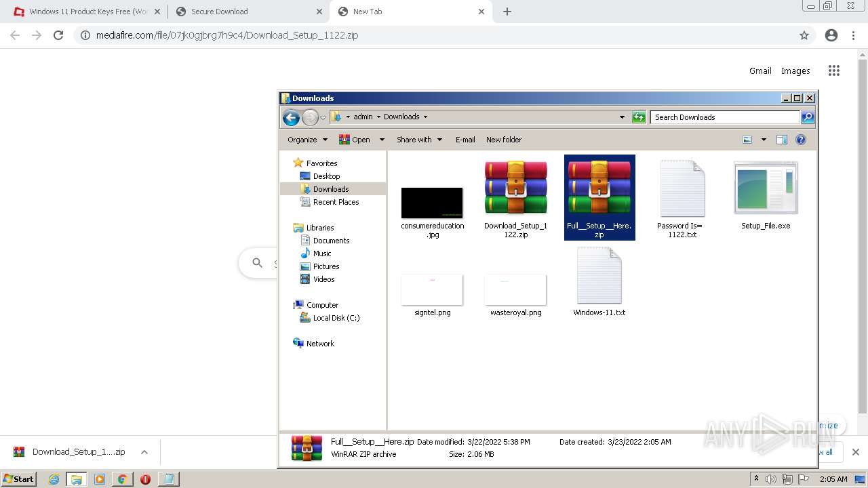Open the downloaded Download_Setup zip in download bar
The image size is (868, 488).
click(71, 452)
